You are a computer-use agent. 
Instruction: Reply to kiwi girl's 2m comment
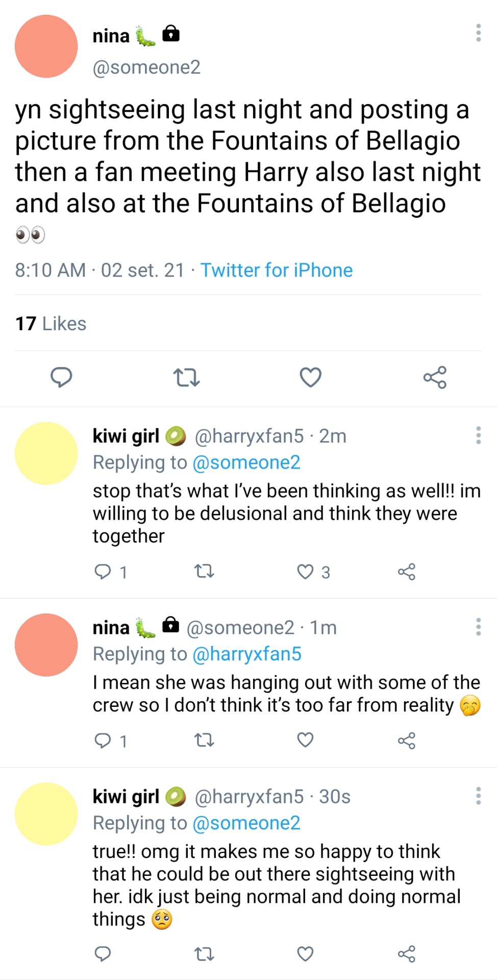(103, 572)
